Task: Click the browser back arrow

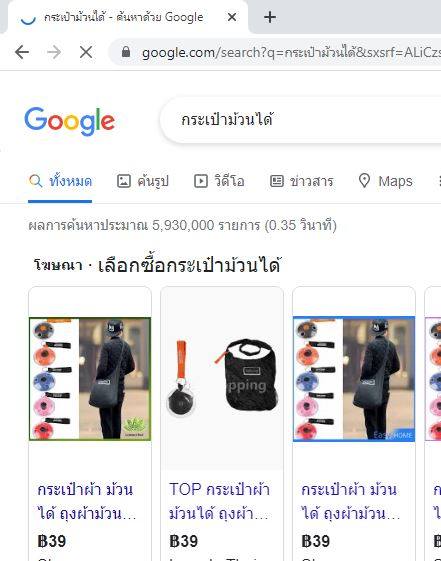Action: pyautogui.click(x=22, y=52)
